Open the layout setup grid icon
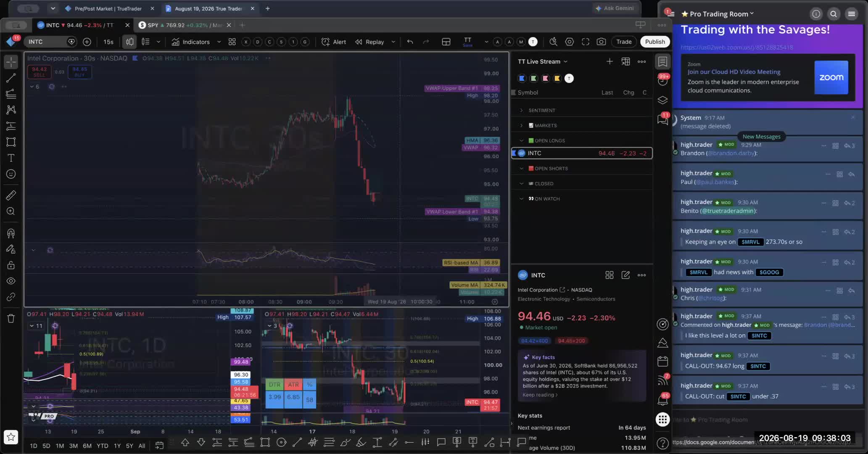The width and height of the screenshot is (868, 454). [446, 42]
